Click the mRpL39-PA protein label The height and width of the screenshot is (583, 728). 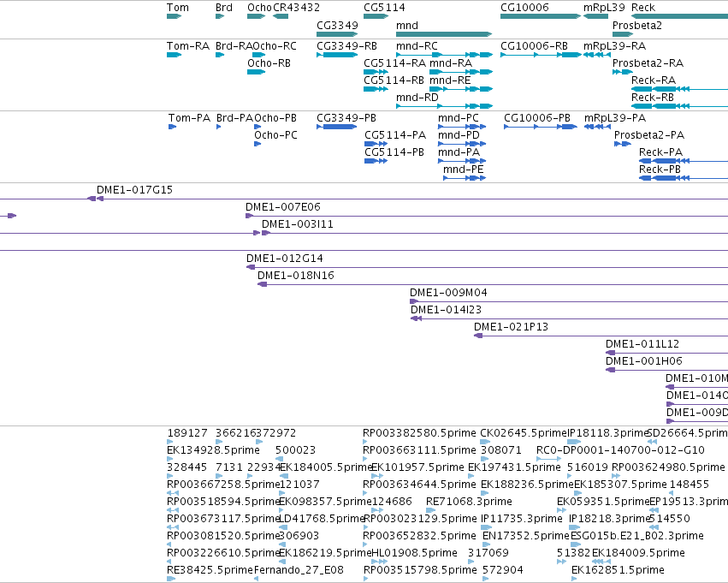pyautogui.click(x=615, y=118)
